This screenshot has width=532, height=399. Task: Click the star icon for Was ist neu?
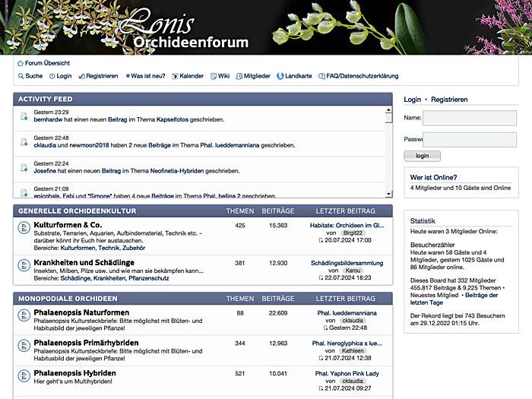point(128,76)
